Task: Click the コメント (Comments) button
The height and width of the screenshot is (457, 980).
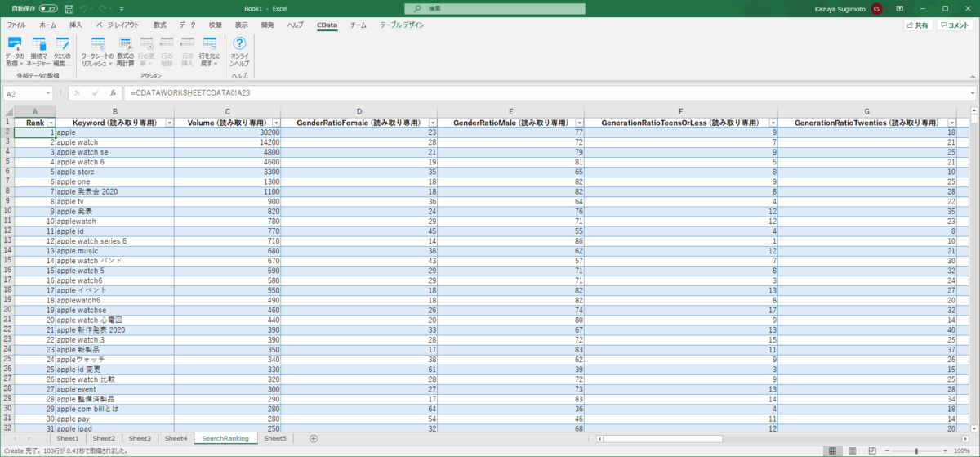Action: 954,25
